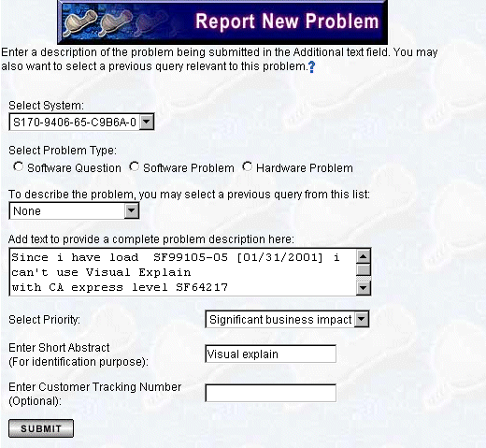486x448 pixels.
Task: Open the Select System dropdown arrow
Action: pos(147,122)
